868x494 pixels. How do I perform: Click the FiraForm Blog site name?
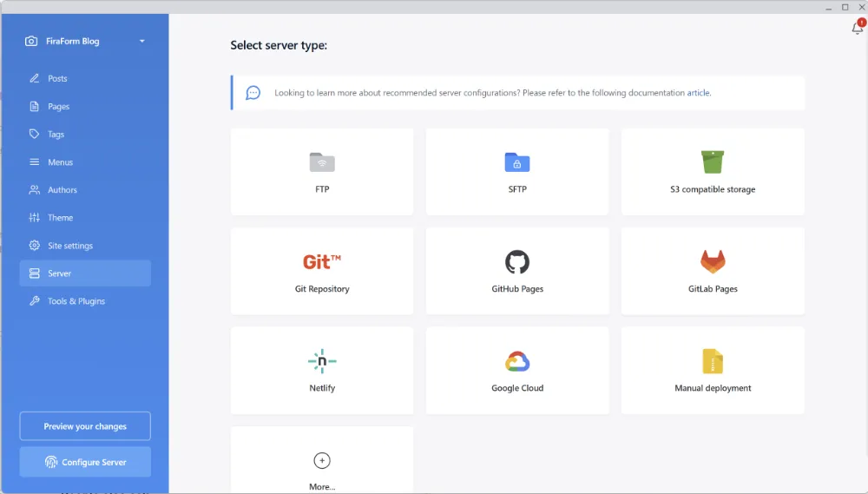pyautogui.click(x=73, y=41)
